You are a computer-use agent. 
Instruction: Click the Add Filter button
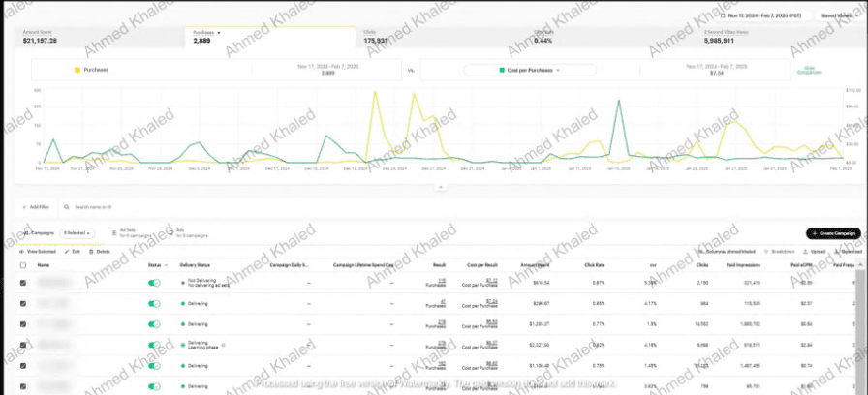(x=36, y=207)
